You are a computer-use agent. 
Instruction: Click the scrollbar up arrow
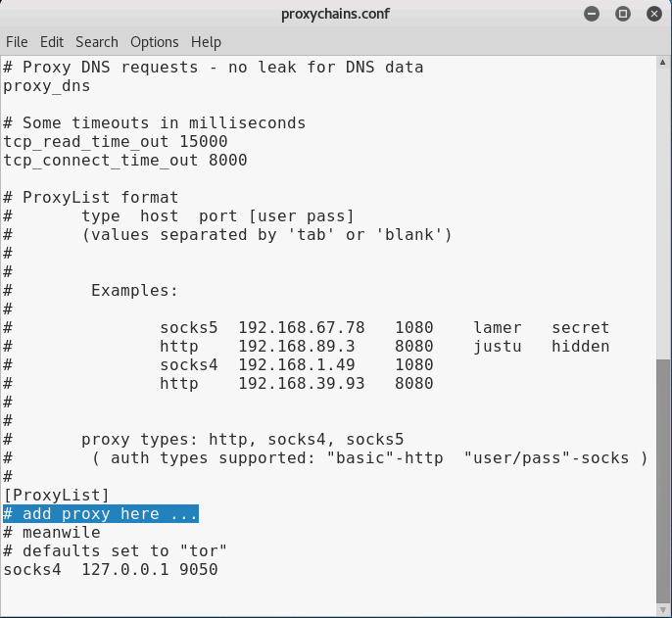pyautogui.click(x=662, y=63)
